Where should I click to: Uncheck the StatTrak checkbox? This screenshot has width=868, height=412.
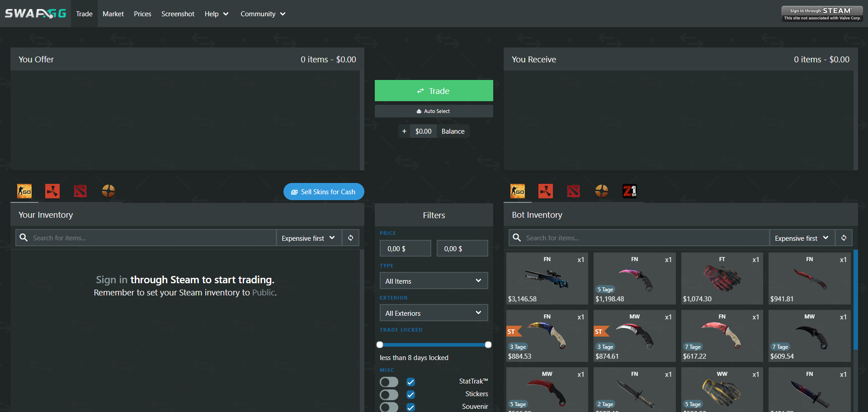coord(410,382)
